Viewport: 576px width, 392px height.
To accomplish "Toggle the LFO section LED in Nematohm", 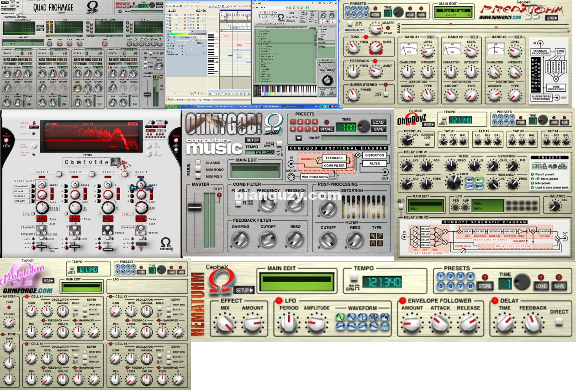I will click(x=279, y=300).
